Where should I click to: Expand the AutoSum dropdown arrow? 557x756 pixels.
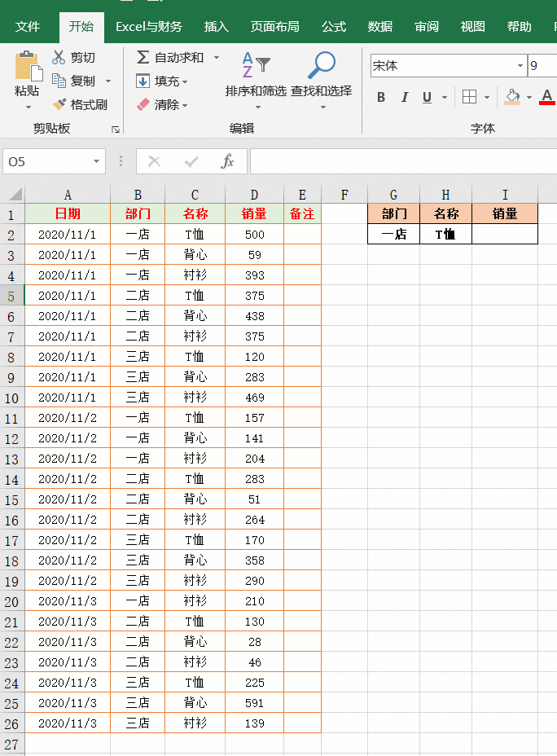217,57
